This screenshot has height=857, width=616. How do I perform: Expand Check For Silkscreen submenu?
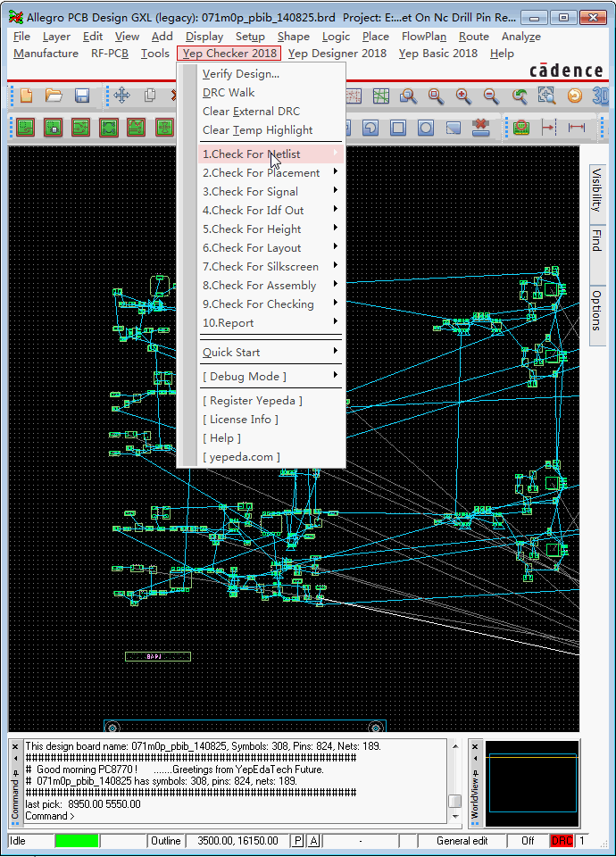[271, 267]
